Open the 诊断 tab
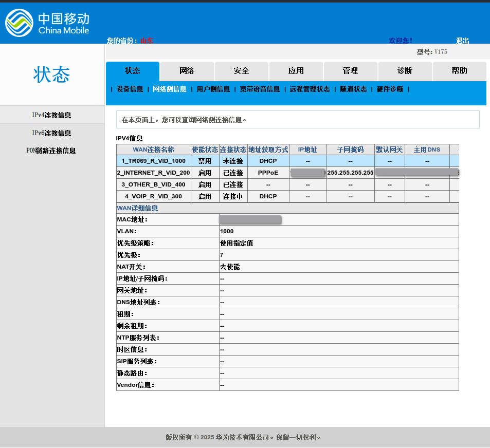Viewport: 490px width, 448px height. (x=405, y=71)
